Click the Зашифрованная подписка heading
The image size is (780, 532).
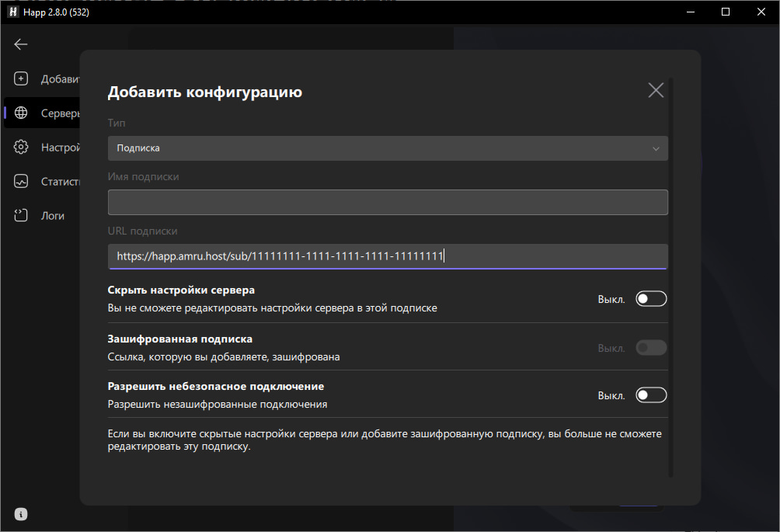pyautogui.click(x=180, y=339)
